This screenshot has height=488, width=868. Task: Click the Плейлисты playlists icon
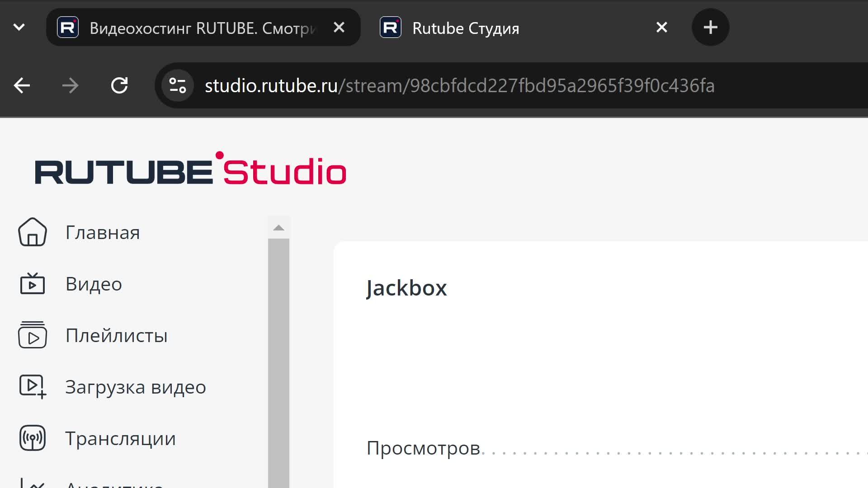pyautogui.click(x=32, y=335)
